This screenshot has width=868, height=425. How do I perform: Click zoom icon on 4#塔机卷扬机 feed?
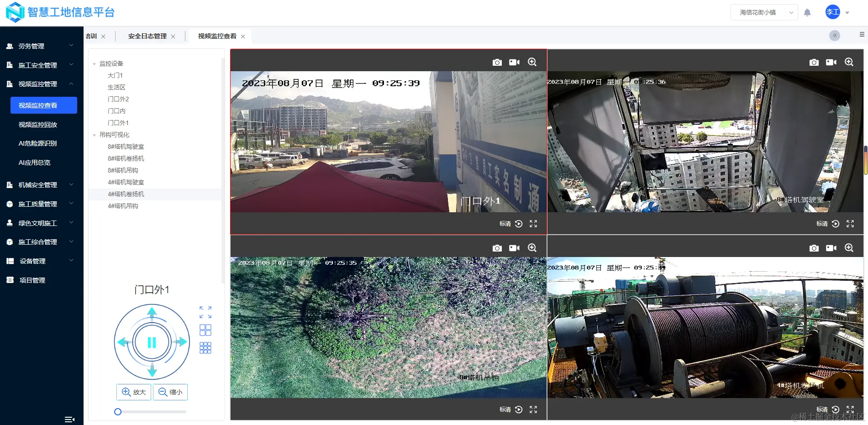coord(849,248)
